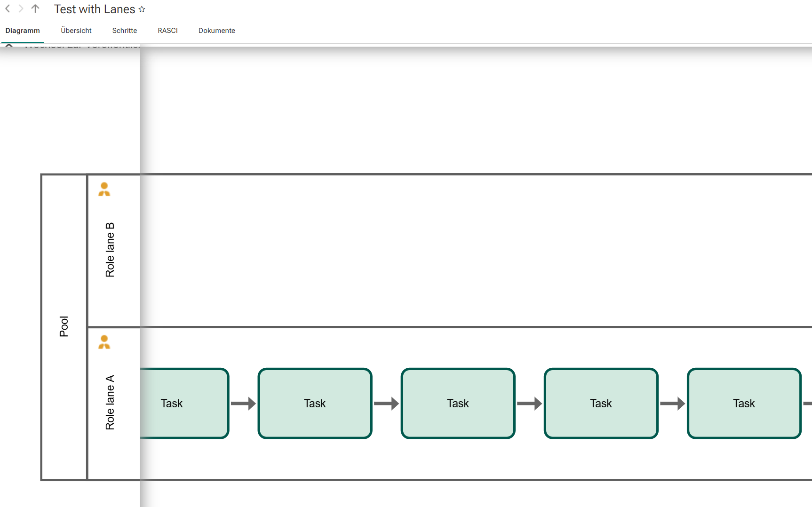Click the forward navigation arrow
812x507 pixels.
pyautogui.click(x=21, y=8)
